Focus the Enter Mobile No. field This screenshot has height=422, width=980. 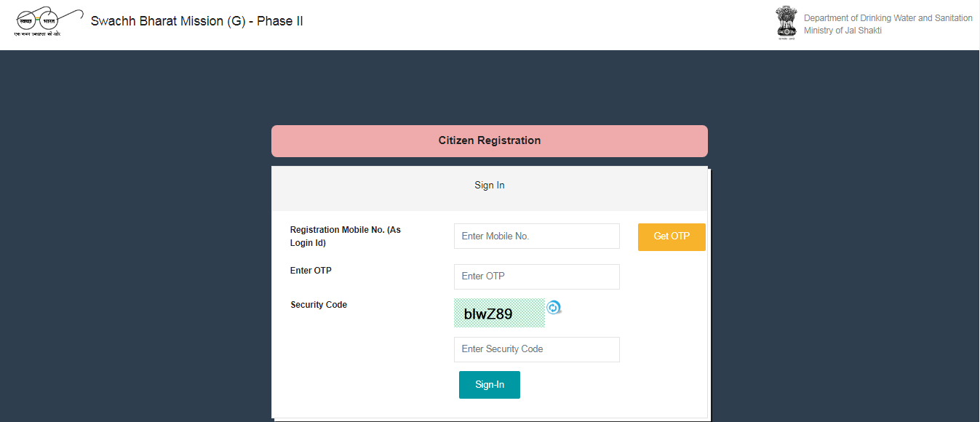pos(537,236)
